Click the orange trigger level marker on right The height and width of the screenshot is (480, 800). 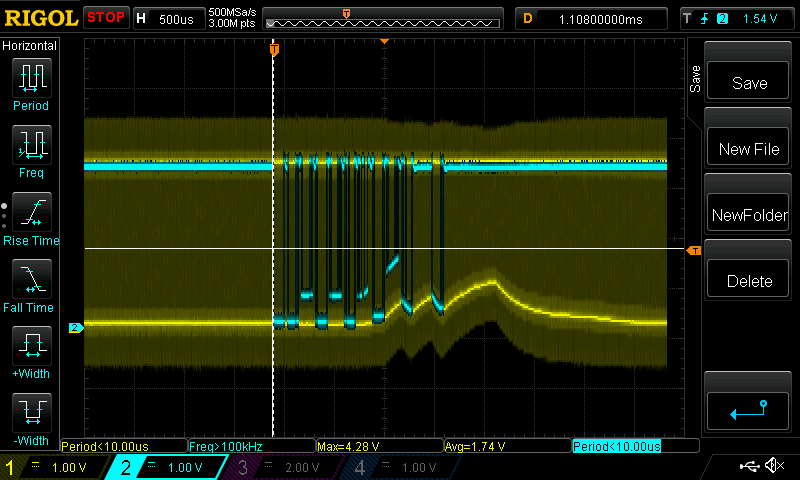pos(694,250)
